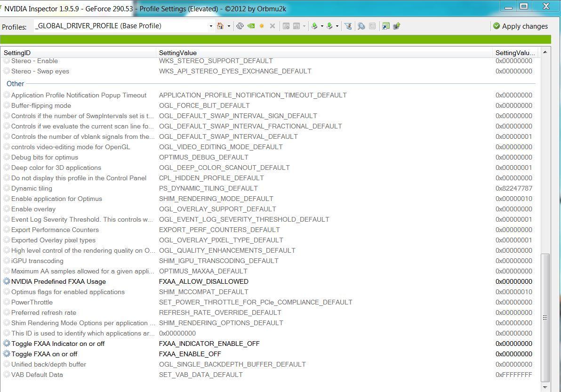
Task: Click the gear icon beside Toggle FXAA on or off
Action: [7, 354]
